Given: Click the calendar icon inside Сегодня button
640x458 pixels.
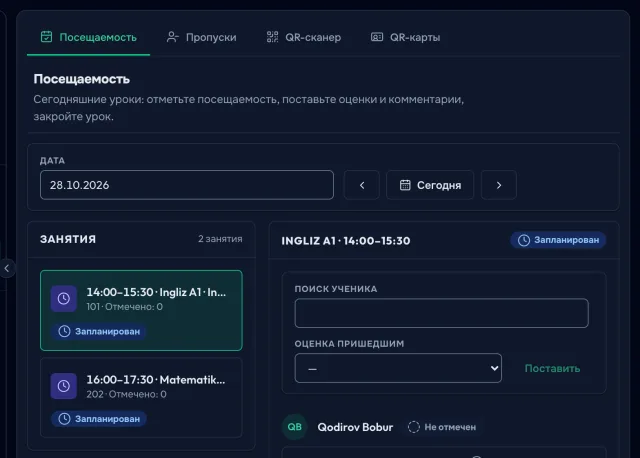Looking at the screenshot, I should pyautogui.click(x=405, y=185).
